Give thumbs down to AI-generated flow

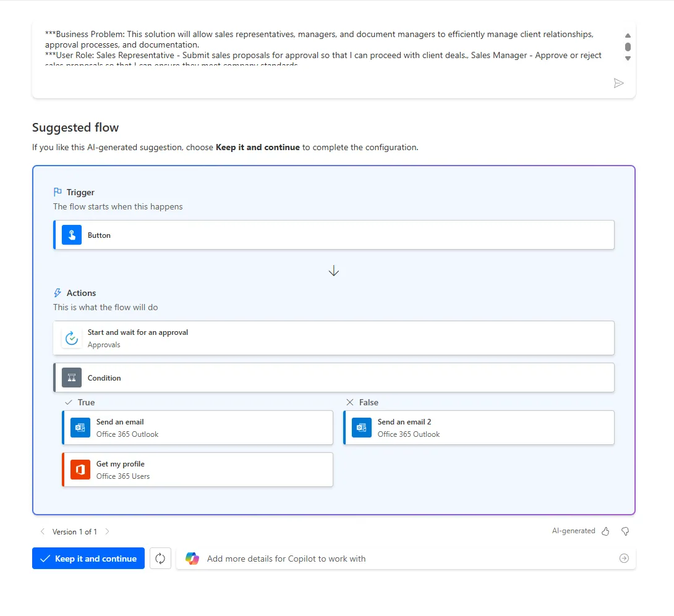pyautogui.click(x=625, y=531)
